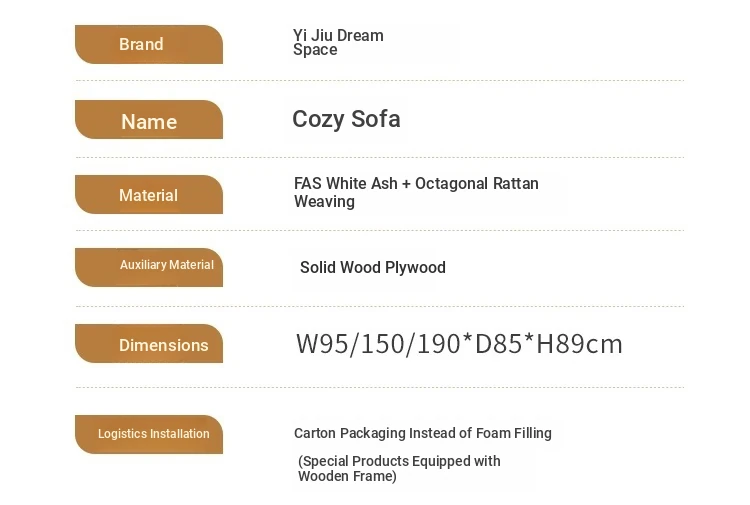Viewport: 750px width, 505px height.
Task: Click the W95/150/190*D85*H89cm dimensions text
Action: (459, 344)
